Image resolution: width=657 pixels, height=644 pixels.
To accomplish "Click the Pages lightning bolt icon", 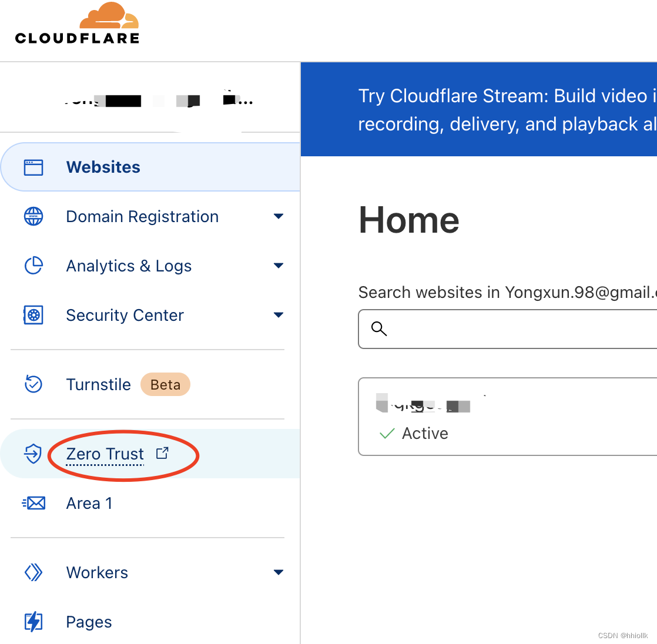I will click(x=33, y=622).
